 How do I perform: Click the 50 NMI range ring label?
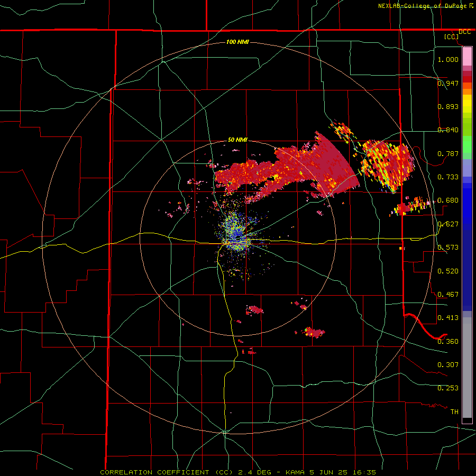(x=237, y=140)
